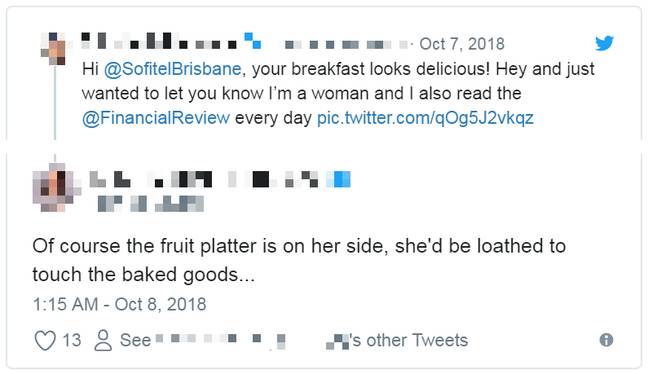Click the See other Tweets link
648x374 pixels.
(293, 341)
